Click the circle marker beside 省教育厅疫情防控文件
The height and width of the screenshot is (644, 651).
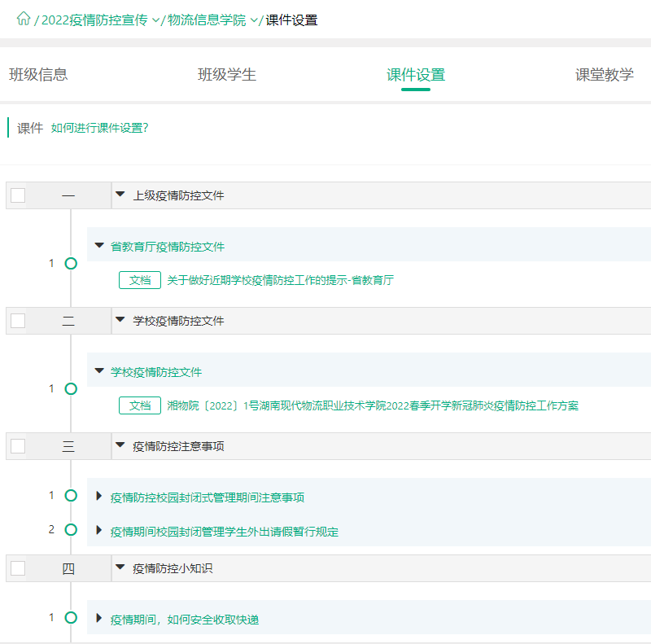click(71, 264)
